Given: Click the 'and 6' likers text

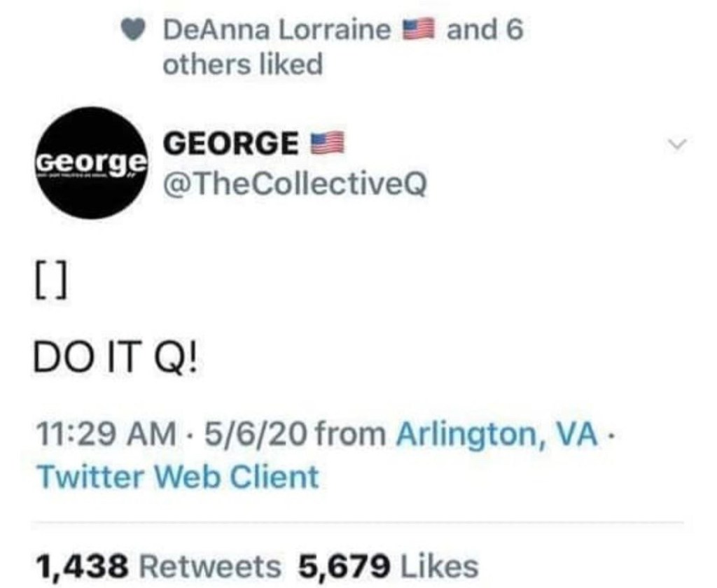Looking at the screenshot, I should 485,31.
